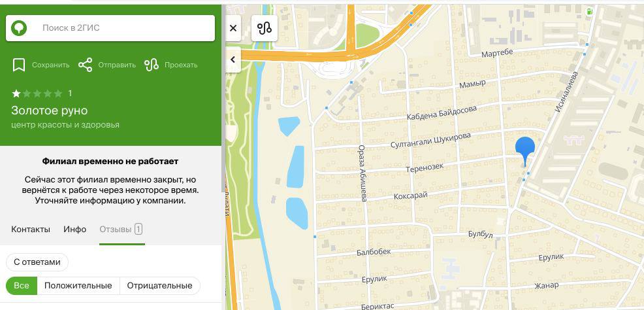This screenshot has height=310, width=644.
Task: Click the share Отправить icon
Action: coord(85,65)
